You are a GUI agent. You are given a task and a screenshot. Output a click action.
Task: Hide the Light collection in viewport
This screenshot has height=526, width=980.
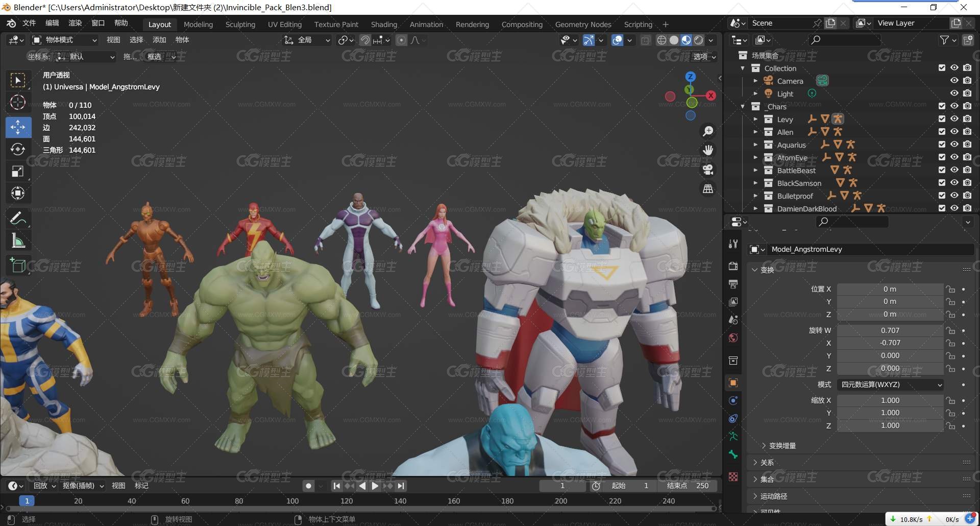[x=954, y=93]
